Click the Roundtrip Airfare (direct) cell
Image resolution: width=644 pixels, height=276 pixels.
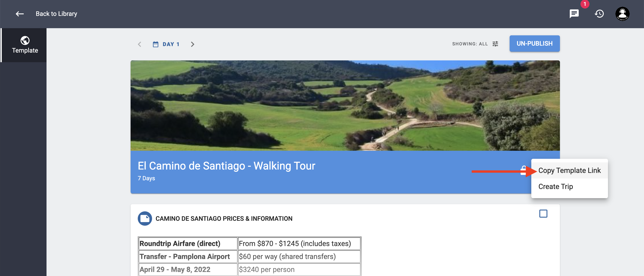point(188,243)
